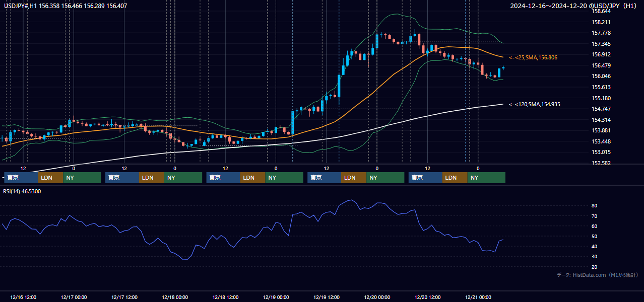Click the 12/17 12:00 date label

click(x=124, y=297)
